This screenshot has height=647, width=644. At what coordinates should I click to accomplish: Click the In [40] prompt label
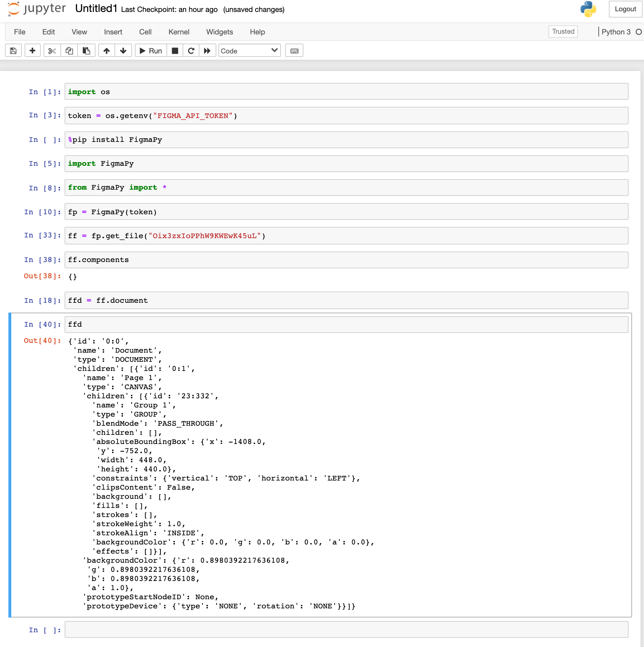pyautogui.click(x=42, y=325)
